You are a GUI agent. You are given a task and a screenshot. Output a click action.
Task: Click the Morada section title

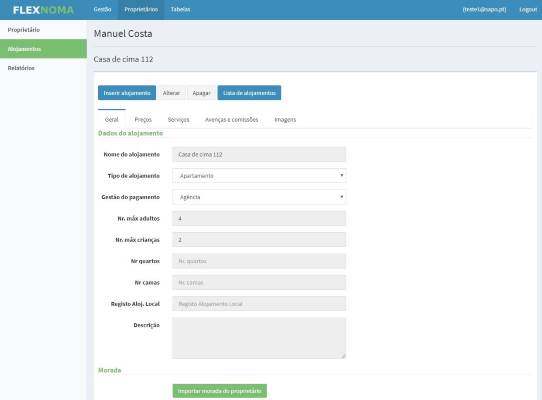click(x=110, y=370)
